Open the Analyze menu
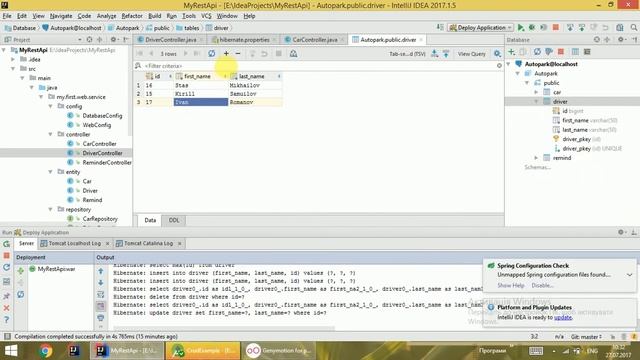This screenshot has height=360, width=640. tap(106, 16)
